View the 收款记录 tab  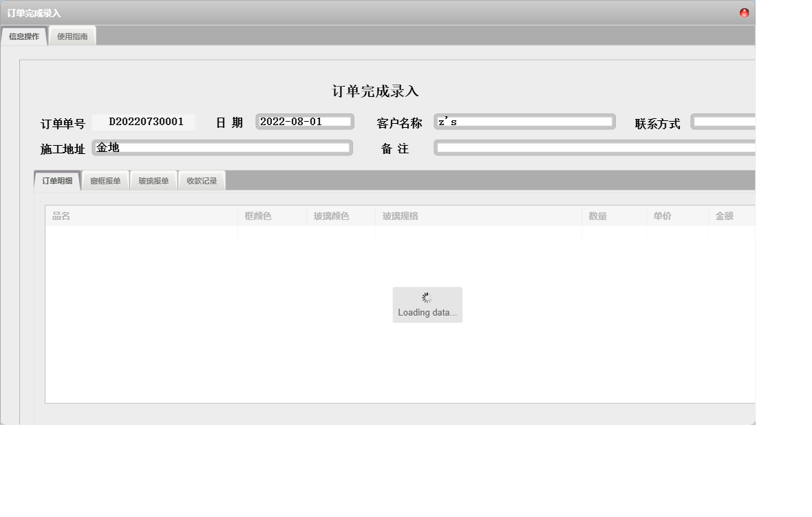click(201, 180)
